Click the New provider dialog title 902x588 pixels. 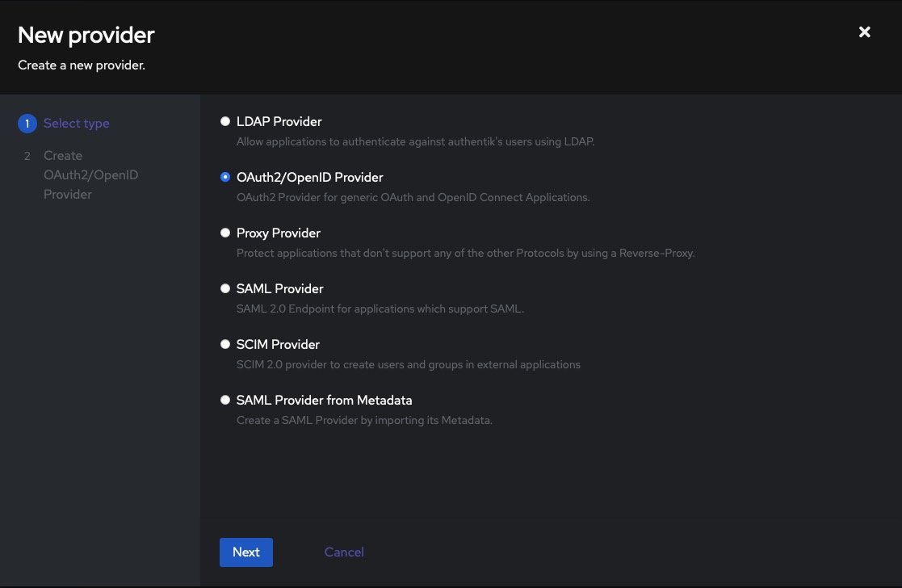(x=86, y=35)
